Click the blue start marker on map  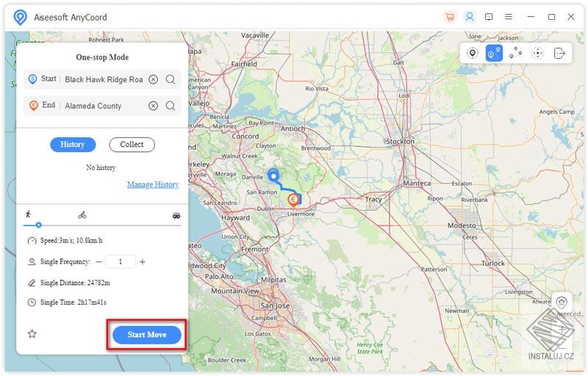273,175
